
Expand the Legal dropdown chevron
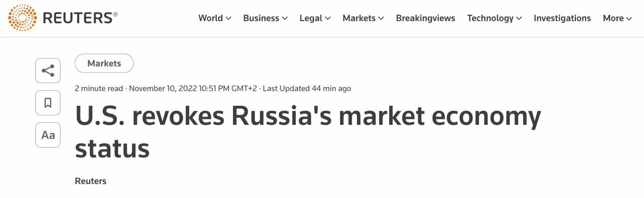328,18
